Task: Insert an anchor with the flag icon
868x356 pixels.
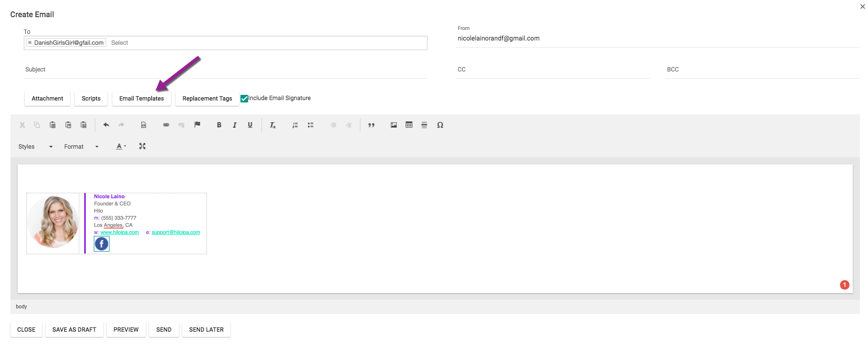Action: [x=197, y=125]
